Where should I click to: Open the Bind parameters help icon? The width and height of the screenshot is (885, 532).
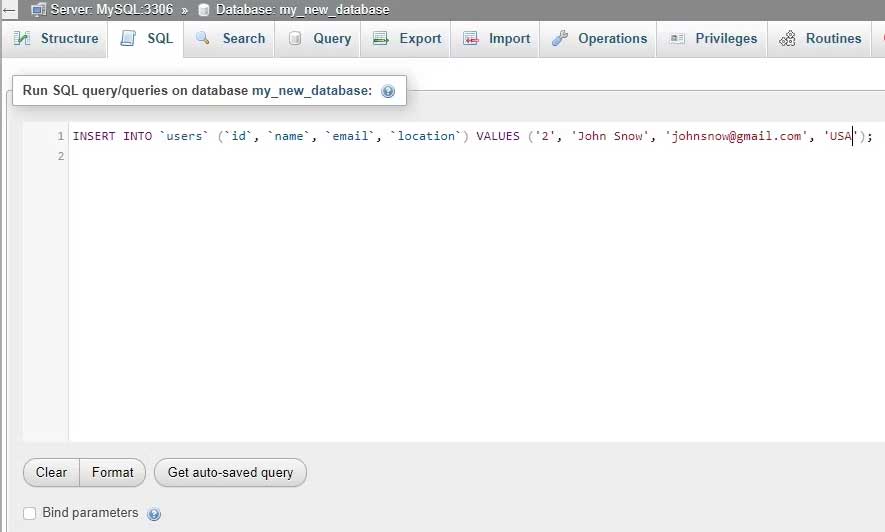click(x=154, y=514)
